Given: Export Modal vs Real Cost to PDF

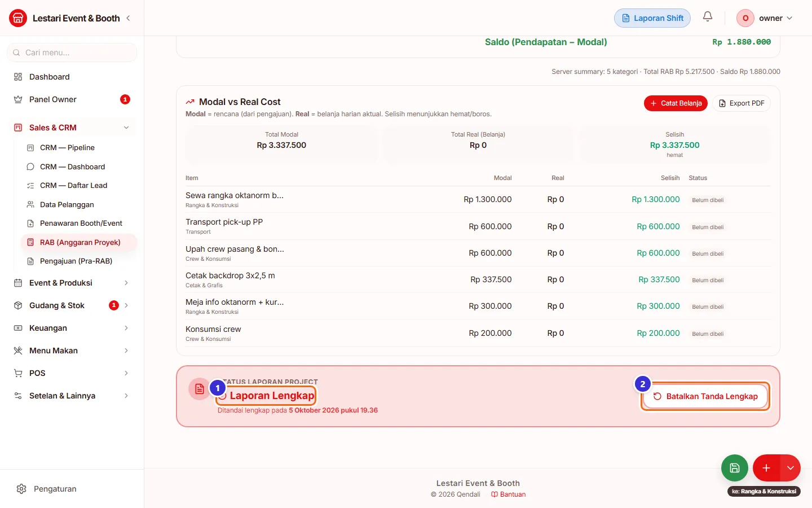Looking at the screenshot, I should [742, 103].
